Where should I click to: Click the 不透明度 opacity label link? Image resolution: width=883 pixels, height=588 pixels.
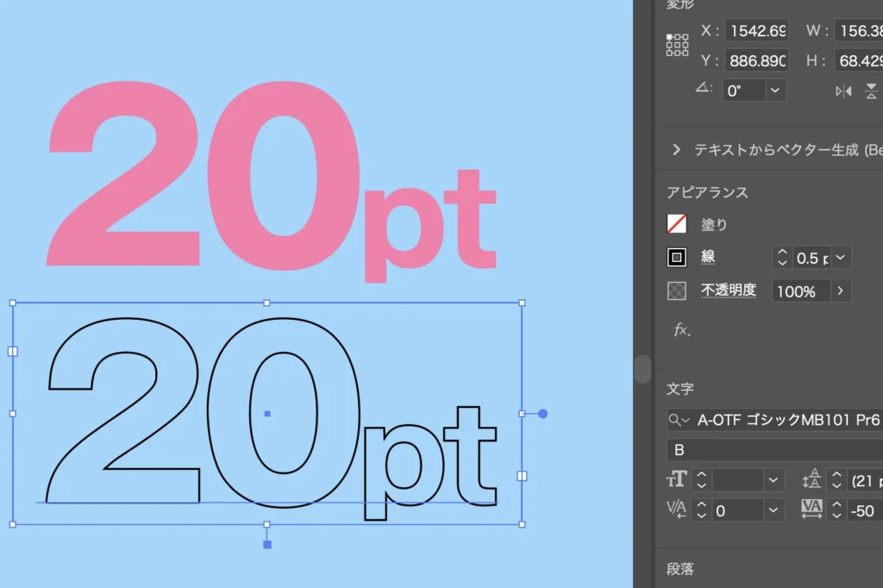[x=728, y=291]
